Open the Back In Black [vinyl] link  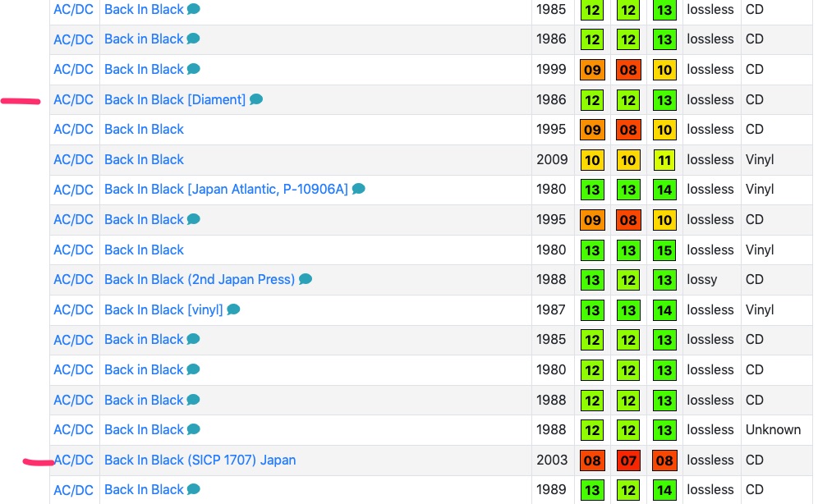tap(163, 309)
